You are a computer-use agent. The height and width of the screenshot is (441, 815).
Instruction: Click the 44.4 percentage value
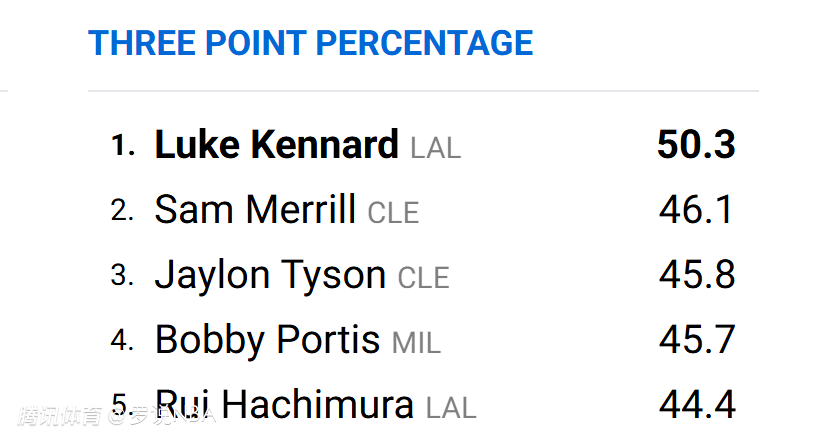click(696, 405)
